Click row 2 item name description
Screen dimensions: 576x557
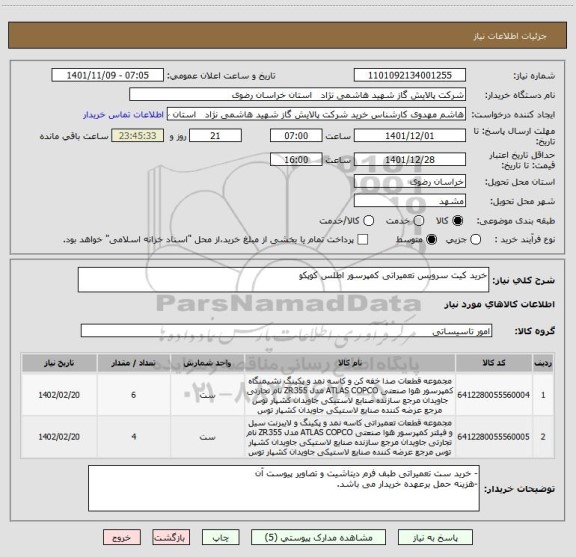pyautogui.click(x=350, y=437)
